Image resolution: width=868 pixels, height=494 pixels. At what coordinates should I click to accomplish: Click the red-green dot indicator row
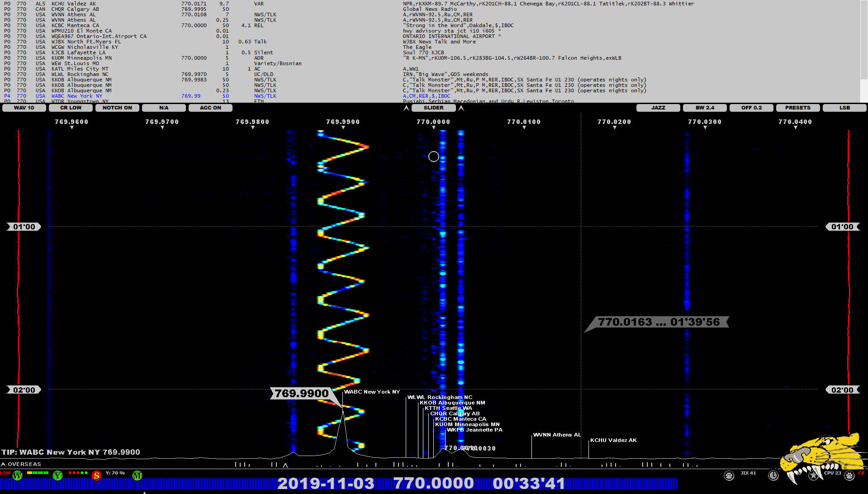click(78, 473)
